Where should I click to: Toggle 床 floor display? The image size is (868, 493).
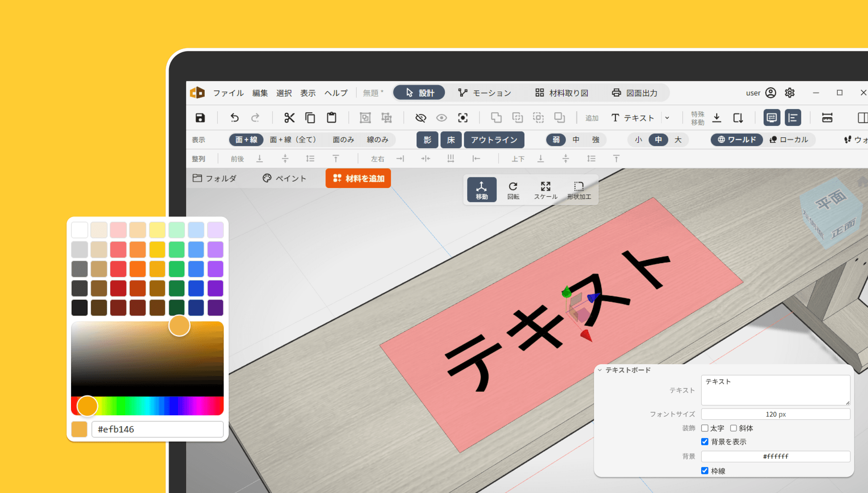[x=451, y=140]
